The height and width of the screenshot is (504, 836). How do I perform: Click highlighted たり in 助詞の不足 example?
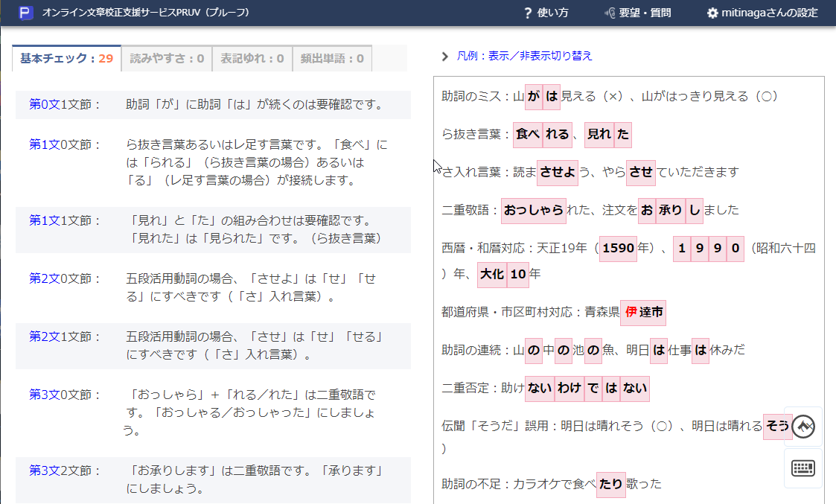point(610,484)
